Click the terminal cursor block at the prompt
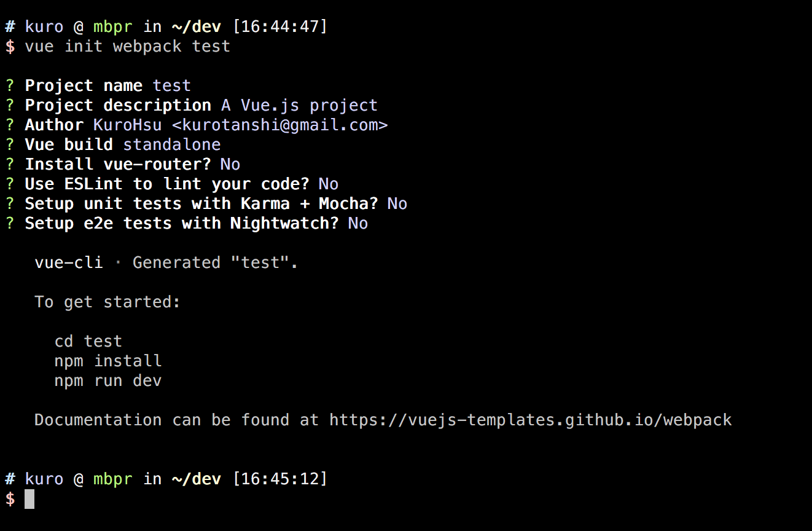 coord(29,499)
